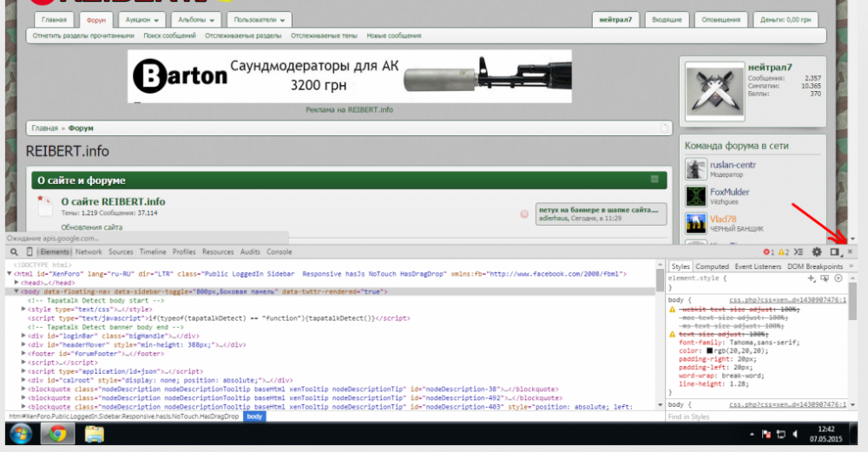The width and height of the screenshot is (868, 452).
Task: Open the Computed styles tab
Action: pyautogui.click(x=713, y=266)
